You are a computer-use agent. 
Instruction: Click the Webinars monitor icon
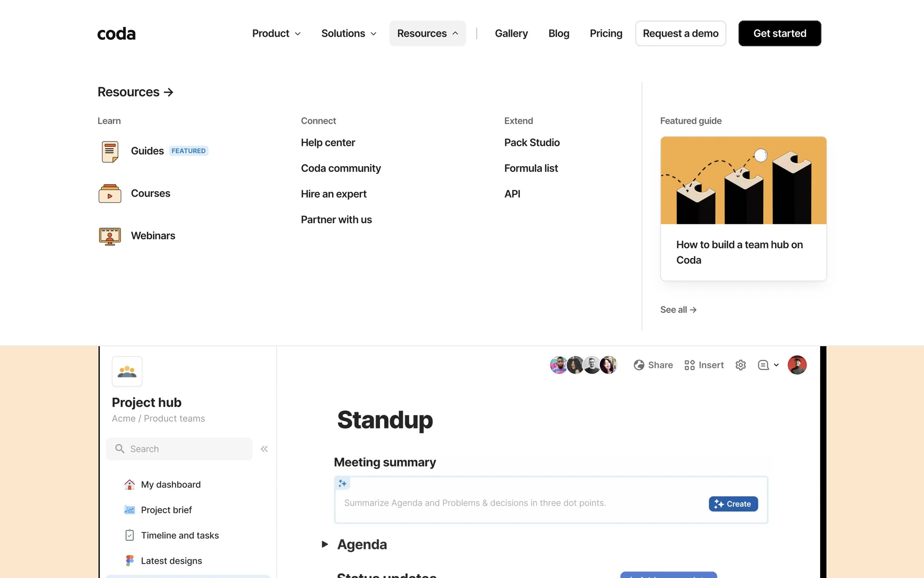110,236
